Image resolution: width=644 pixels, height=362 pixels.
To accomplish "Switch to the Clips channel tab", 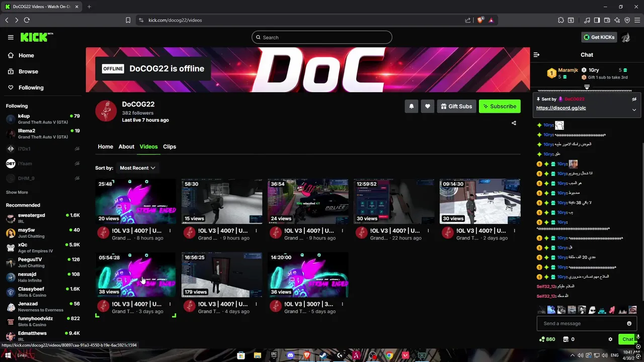I will [x=170, y=147].
